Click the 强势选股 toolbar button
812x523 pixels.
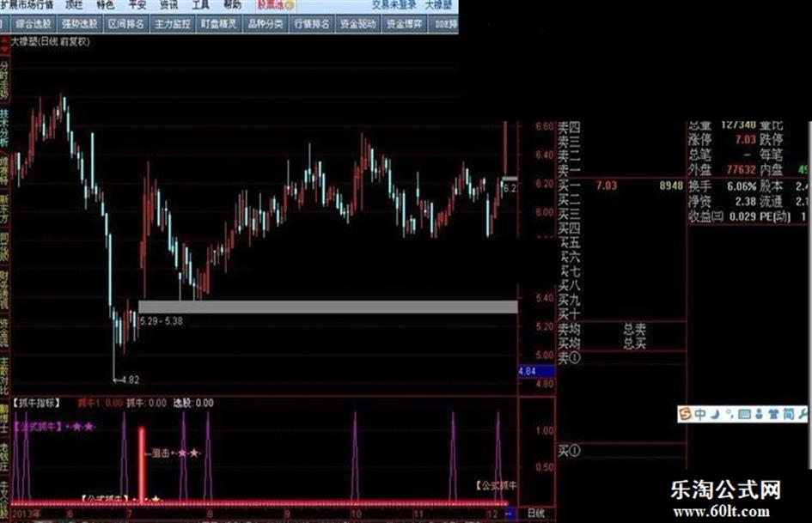point(80,24)
